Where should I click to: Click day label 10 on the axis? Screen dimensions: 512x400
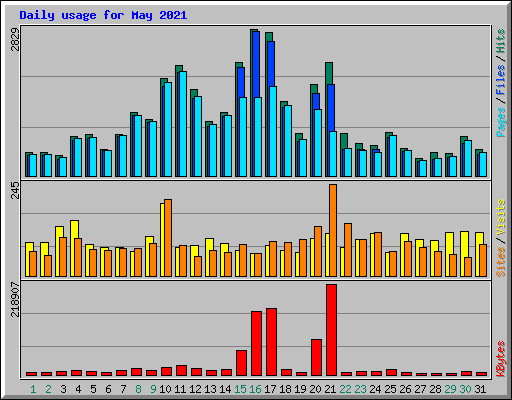coord(165,389)
